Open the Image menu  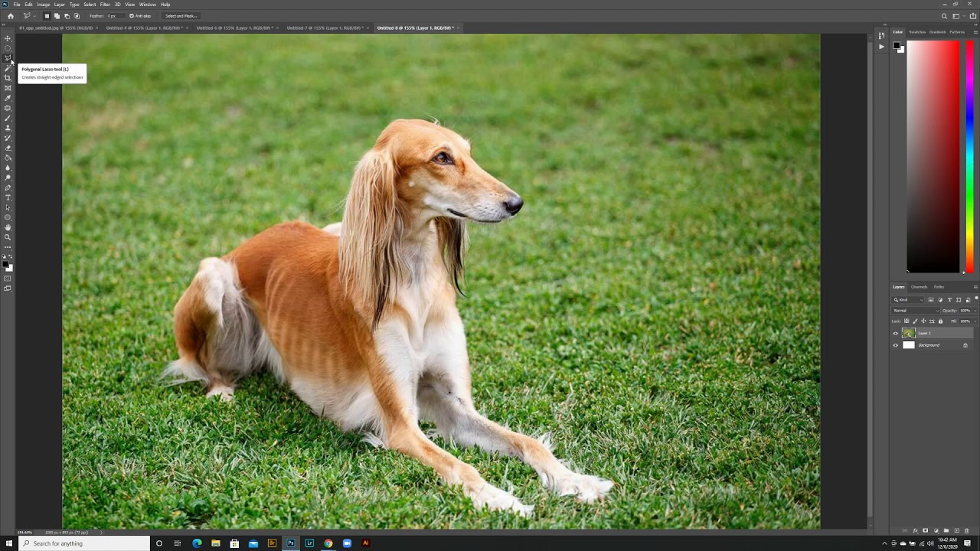tap(44, 5)
